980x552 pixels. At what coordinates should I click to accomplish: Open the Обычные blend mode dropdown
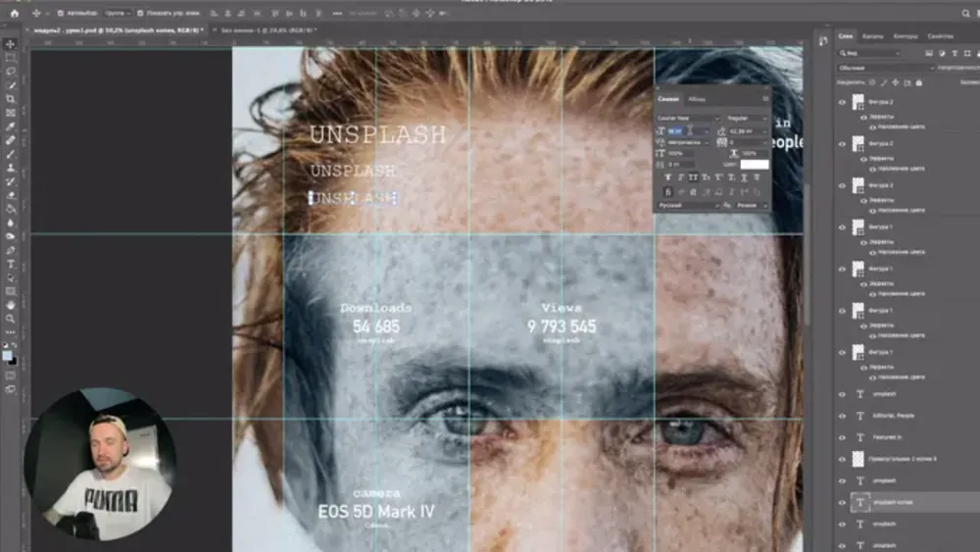point(886,68)
